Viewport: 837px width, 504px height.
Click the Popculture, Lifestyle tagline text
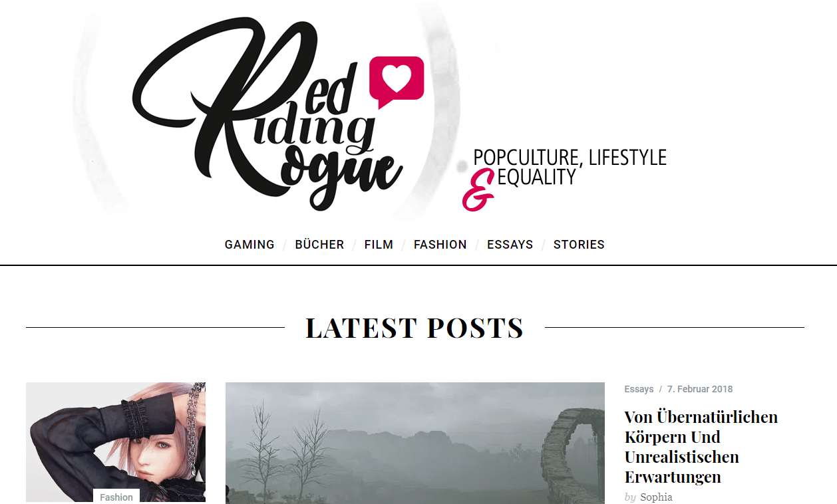coord(570,158)
